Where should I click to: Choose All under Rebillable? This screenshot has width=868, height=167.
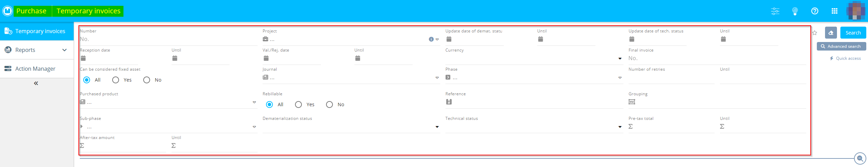[269, 105]
